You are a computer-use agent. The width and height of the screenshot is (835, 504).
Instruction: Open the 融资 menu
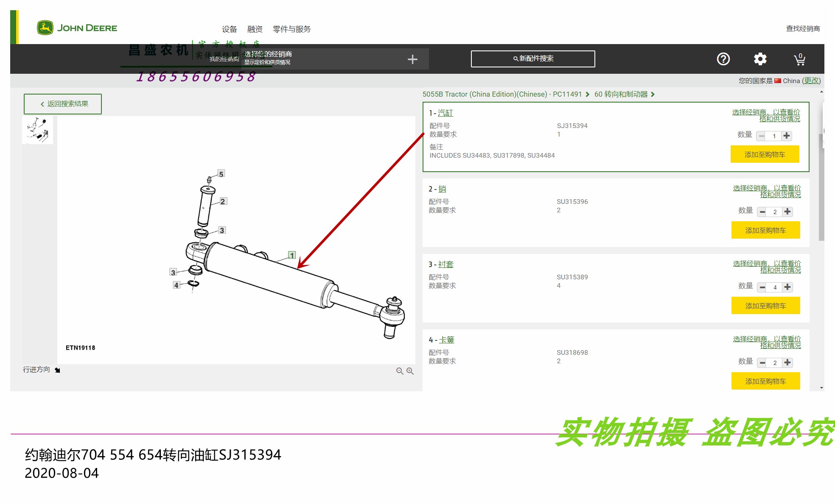[x=255, y=29]
